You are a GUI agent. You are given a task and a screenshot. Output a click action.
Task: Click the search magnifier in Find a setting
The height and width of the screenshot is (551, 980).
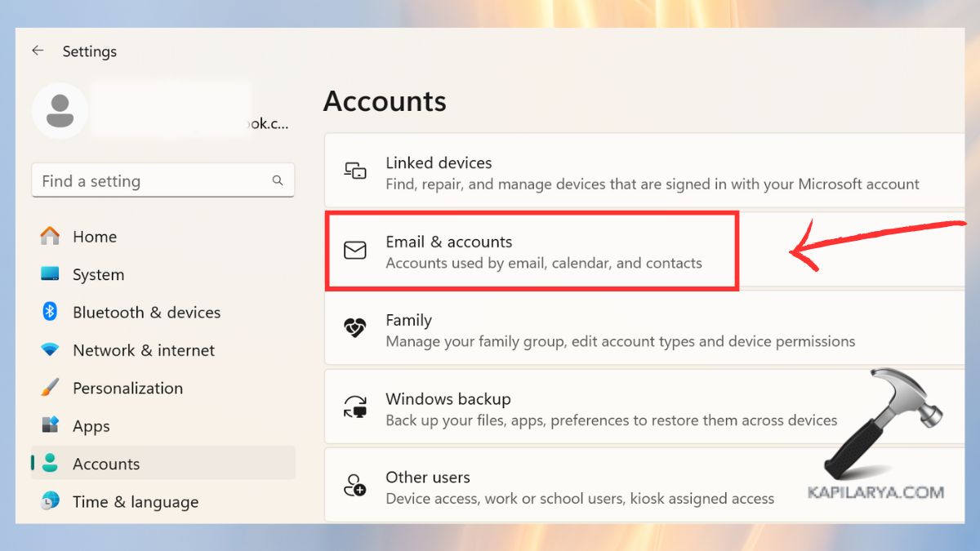click(x=278, y=180)
